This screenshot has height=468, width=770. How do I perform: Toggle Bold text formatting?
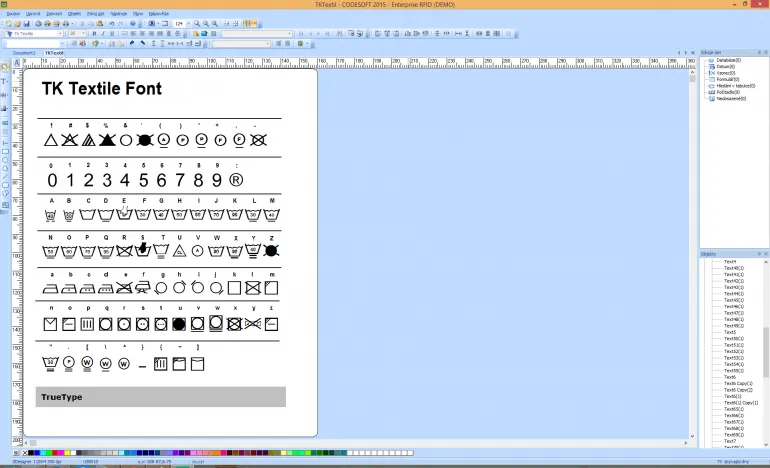coord(94,33)
